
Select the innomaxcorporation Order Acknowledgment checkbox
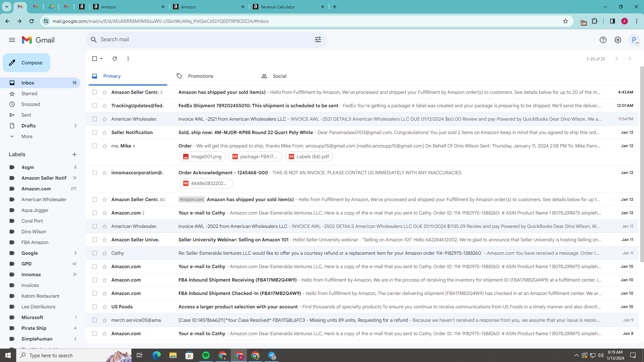[95, 173]
